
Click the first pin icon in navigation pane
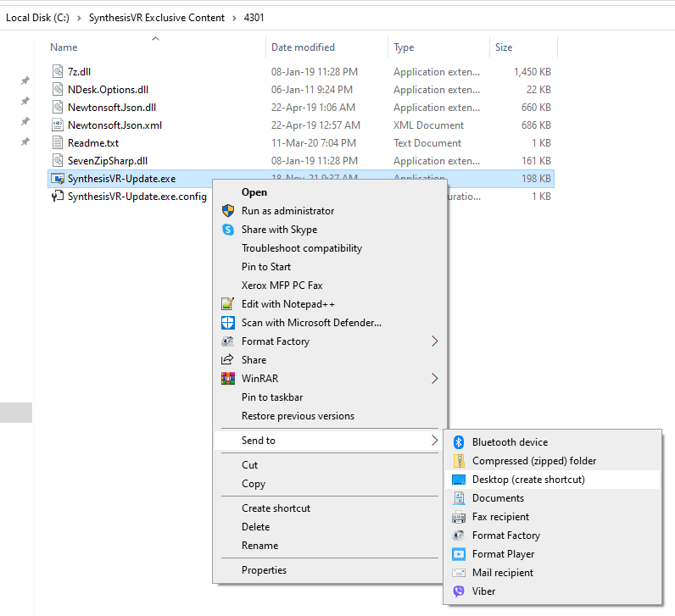25,80
